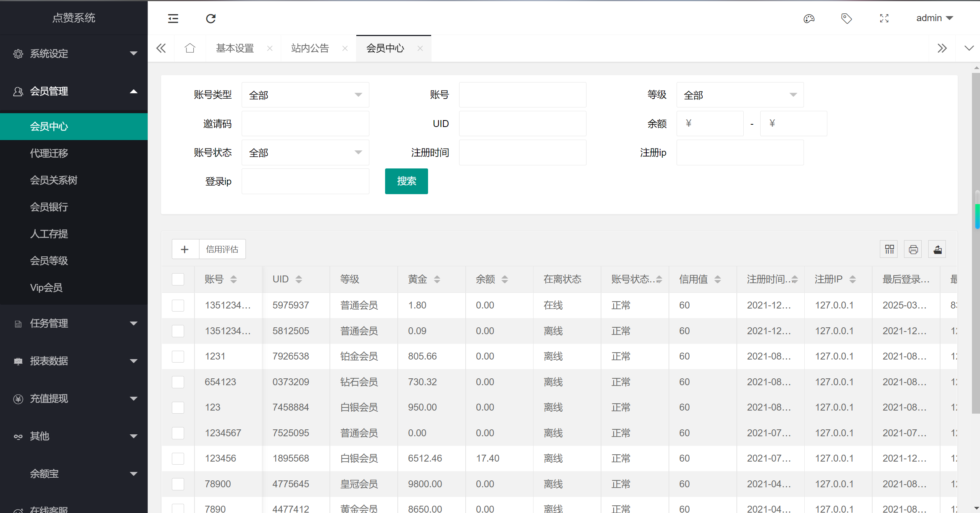Image resolution: width=980 pixels, height=513 pixels.
Task: Open 代理迁移 in the sidebar
Action: tap(74, 153)
